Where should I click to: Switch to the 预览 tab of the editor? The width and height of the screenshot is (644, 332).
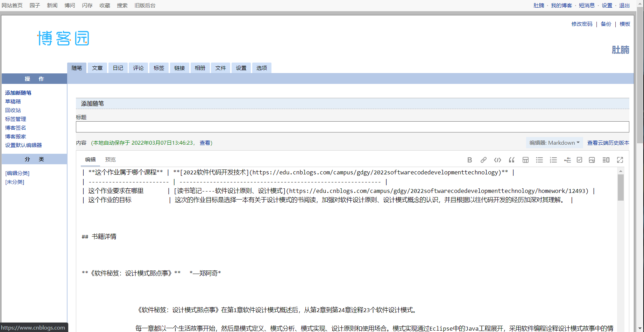[111, 160]
